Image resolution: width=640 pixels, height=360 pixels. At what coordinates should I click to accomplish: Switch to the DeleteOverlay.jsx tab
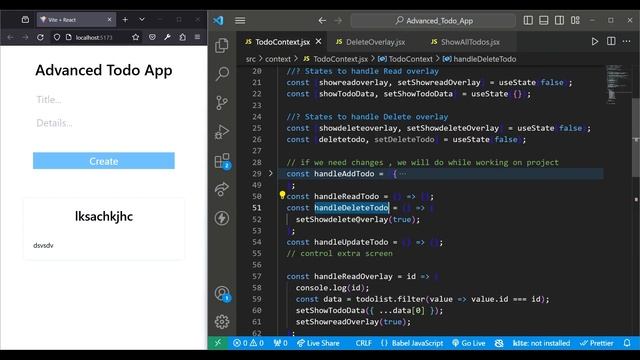point(371,42)
